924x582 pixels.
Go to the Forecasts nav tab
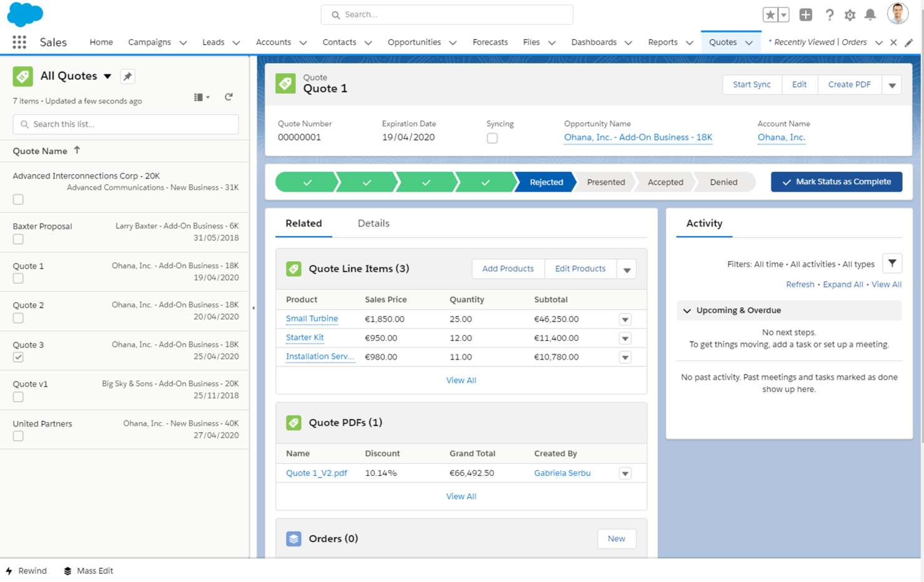[490, 42]
